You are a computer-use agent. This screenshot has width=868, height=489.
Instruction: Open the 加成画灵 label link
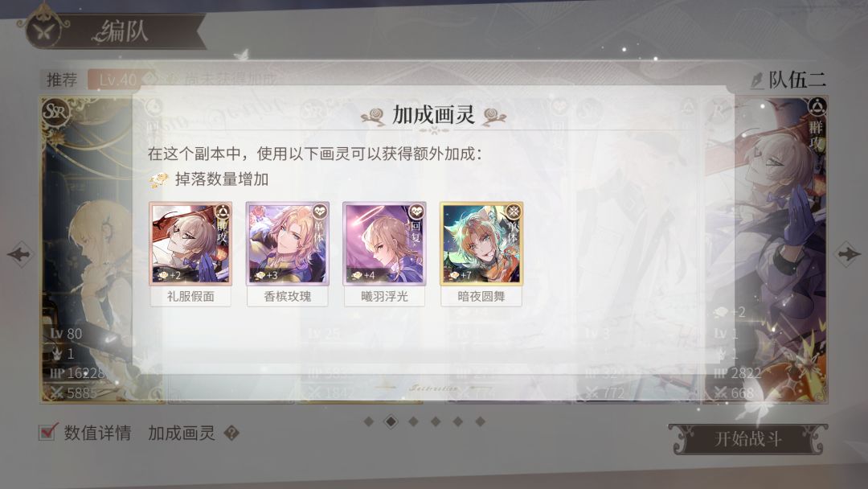[x=181, y=433]
